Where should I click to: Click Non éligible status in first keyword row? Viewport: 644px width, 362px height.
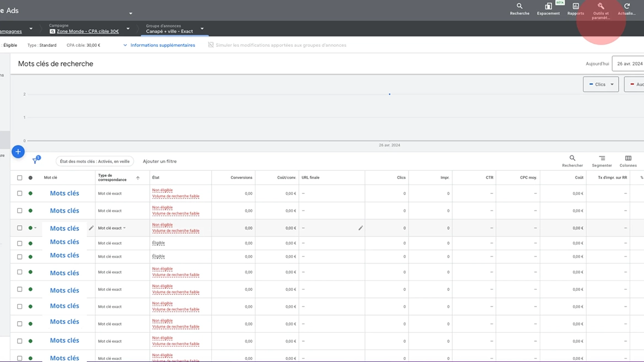point(163,190)
